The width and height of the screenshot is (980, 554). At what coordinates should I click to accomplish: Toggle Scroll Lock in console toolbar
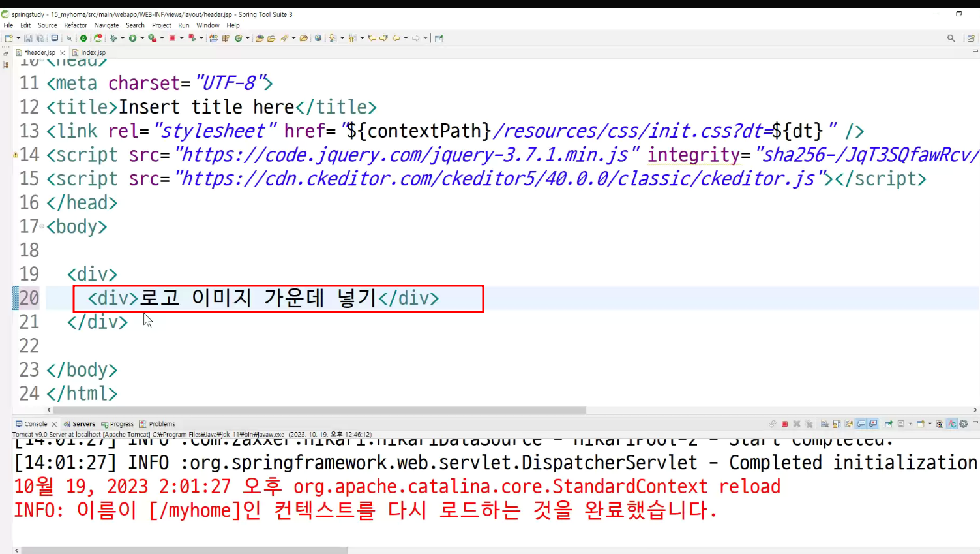tap(837, 424)
